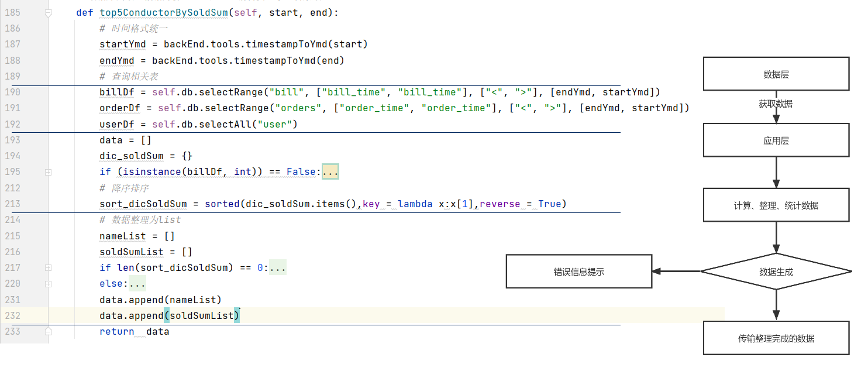Click the "orders" string on line 191

tap(298, 108)
